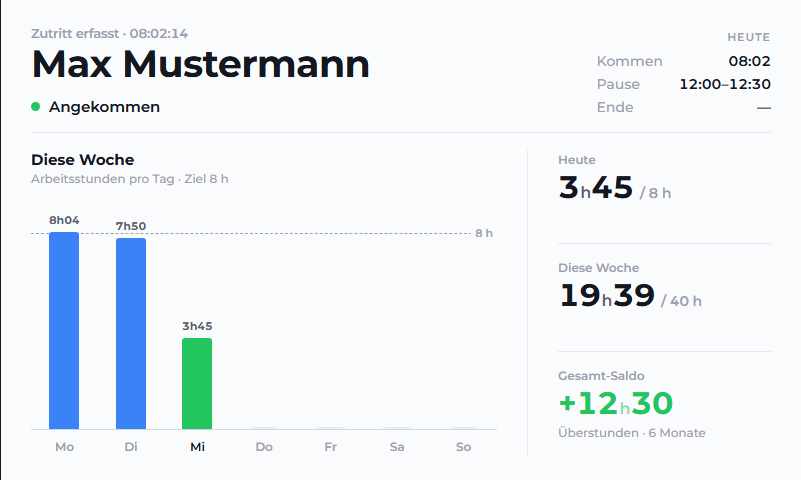Click the green Angekommen status dot

(x=35, y=107)
